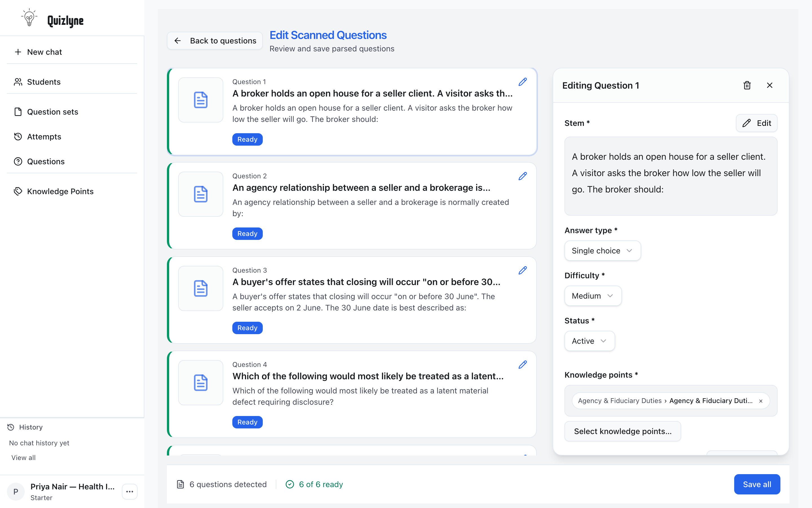The height and width of the screenshot is (508, 812).
Task: Click the Question 2 title text
Action: click(361, 187)
